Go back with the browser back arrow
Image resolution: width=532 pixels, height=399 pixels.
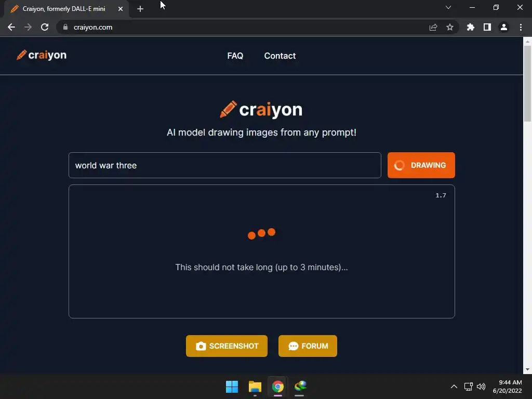[x=11, y=27]
